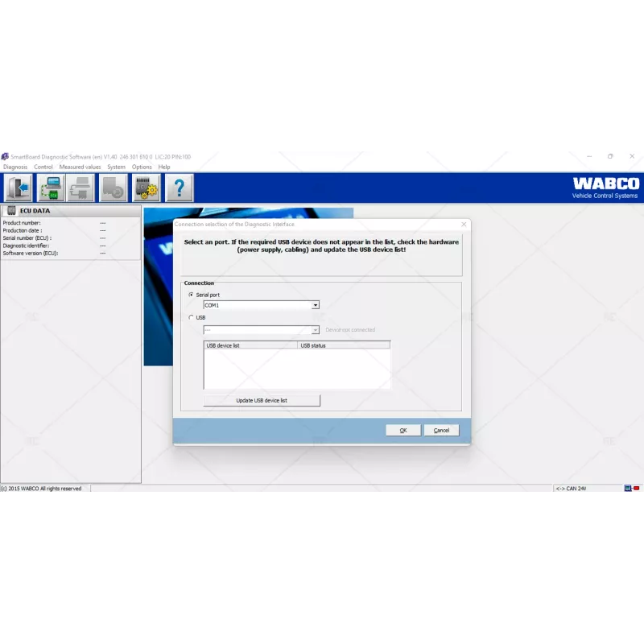Start ECU connection with laptop toolbar icon

coord(50,187)
